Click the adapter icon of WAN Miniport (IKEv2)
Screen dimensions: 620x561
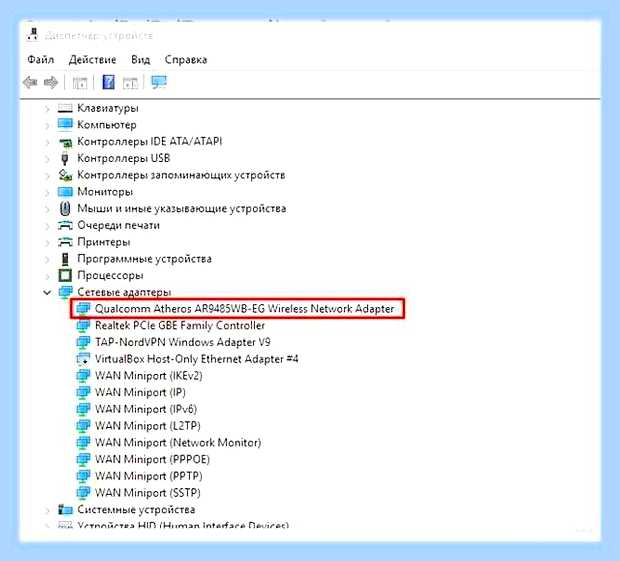click(83, 376)
